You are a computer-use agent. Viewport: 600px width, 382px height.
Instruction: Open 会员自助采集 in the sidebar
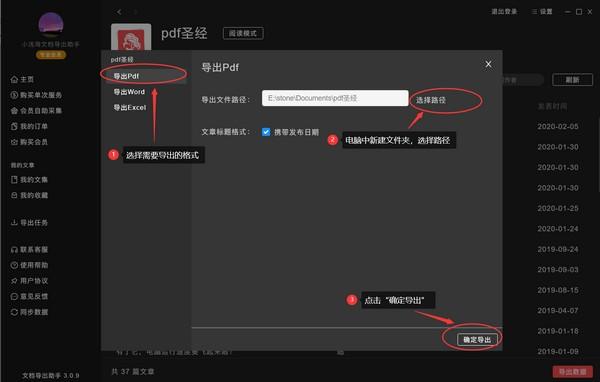(36, 111)
